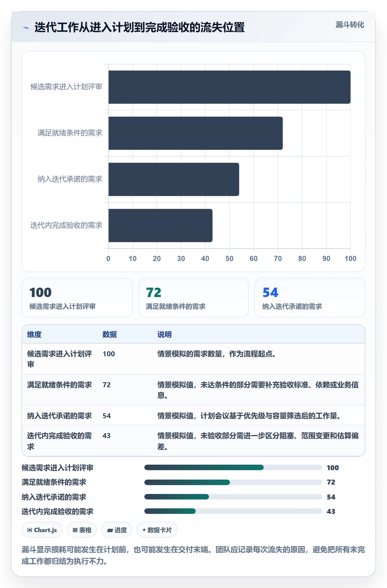
Task: Click the 维度 column header
Action: point(34,334)
